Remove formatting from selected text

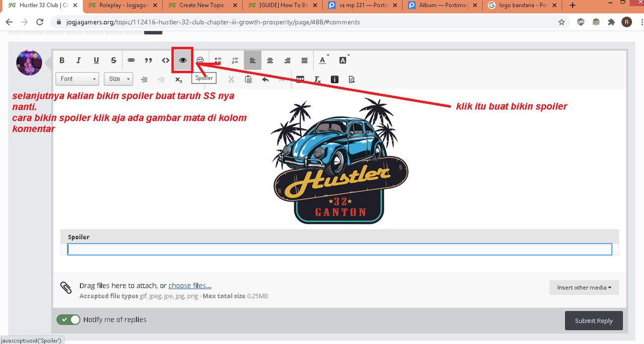click(x=317, y=79)
